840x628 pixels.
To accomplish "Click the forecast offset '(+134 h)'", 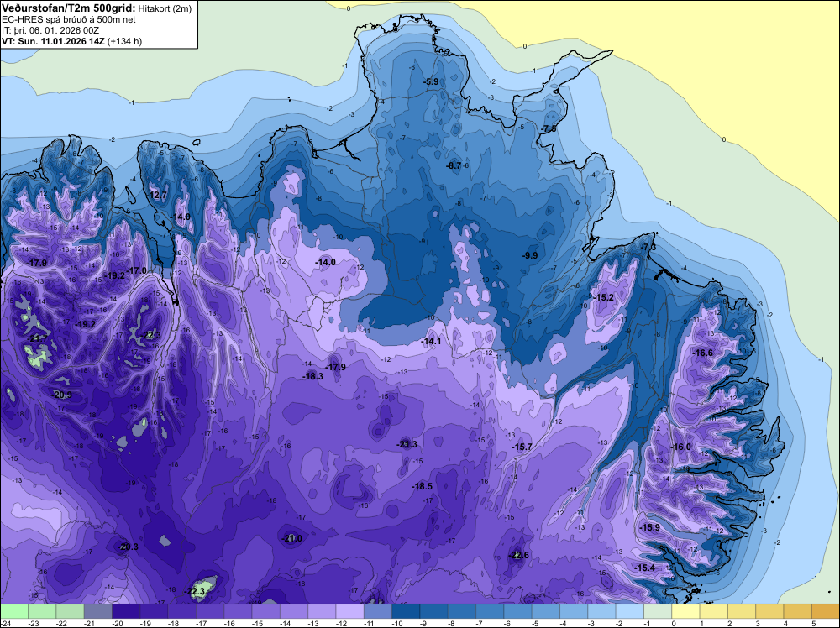I will [125, 41].
